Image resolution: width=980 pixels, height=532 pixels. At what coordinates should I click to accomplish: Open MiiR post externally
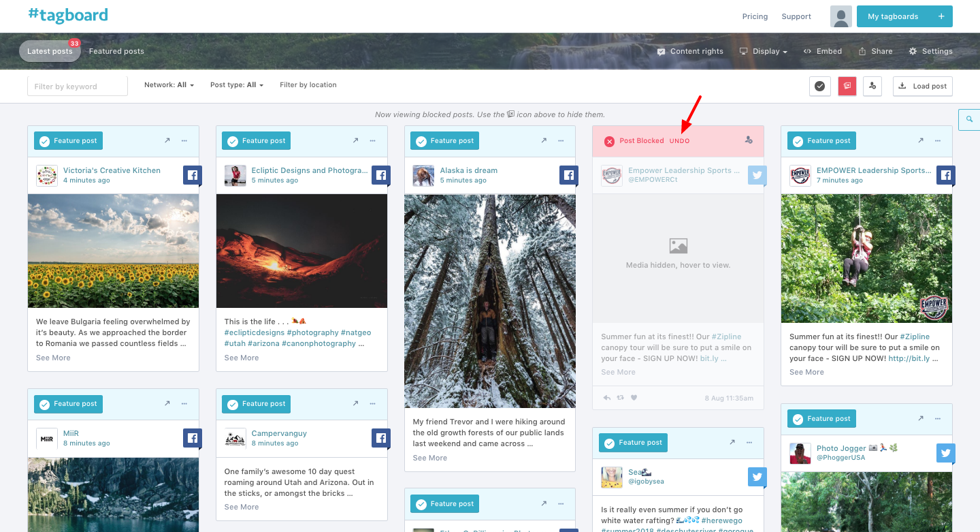coord(167,404)
